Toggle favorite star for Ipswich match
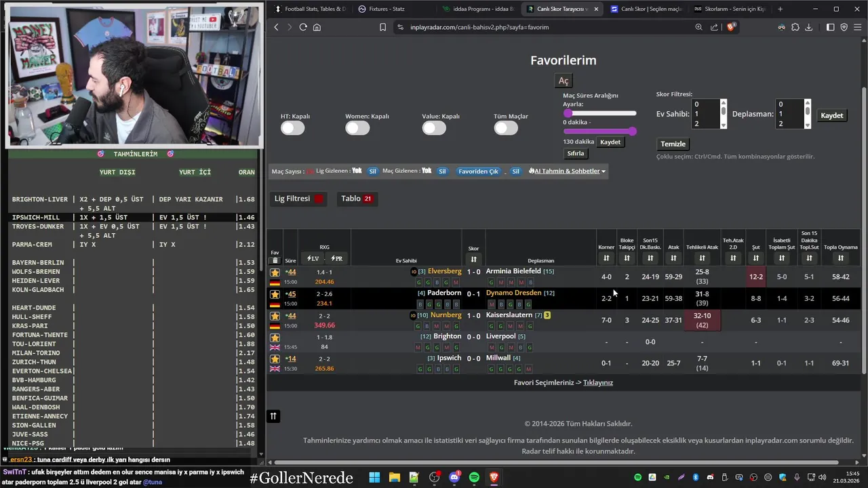 click(x=275, y=359)
